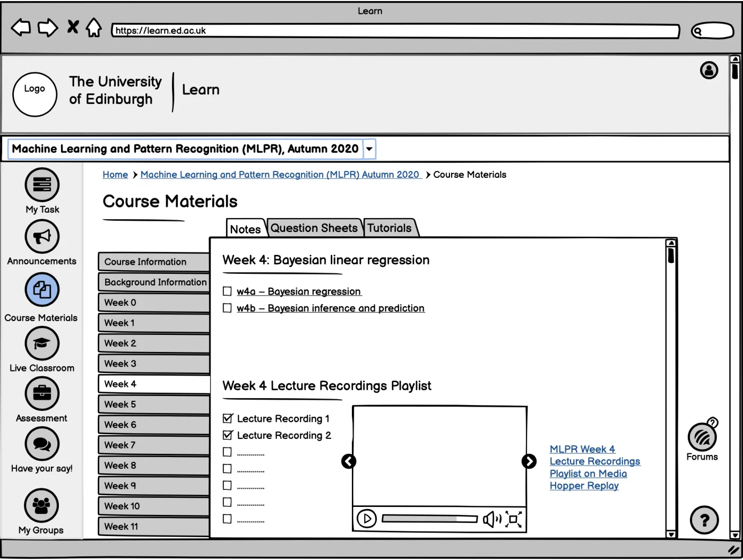Stop page loading with the X icon
This screenshot has width=743, height=560.
[x=73, y=27]
